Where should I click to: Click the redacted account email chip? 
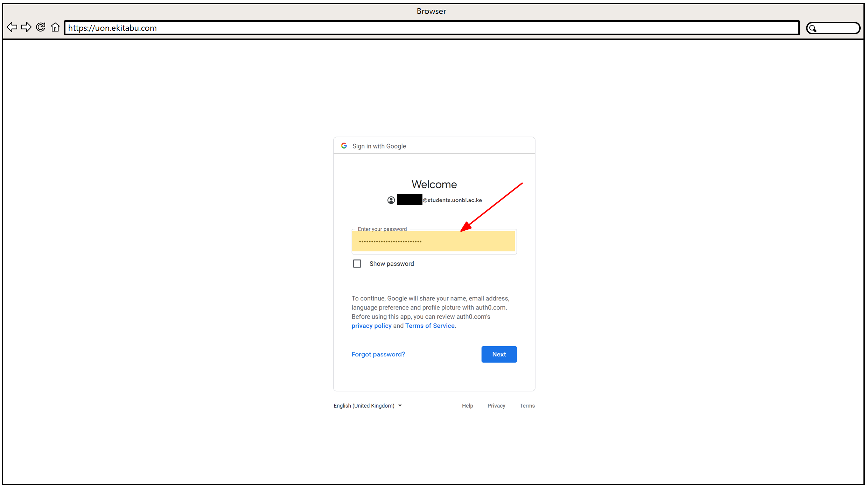click(409, 200)
